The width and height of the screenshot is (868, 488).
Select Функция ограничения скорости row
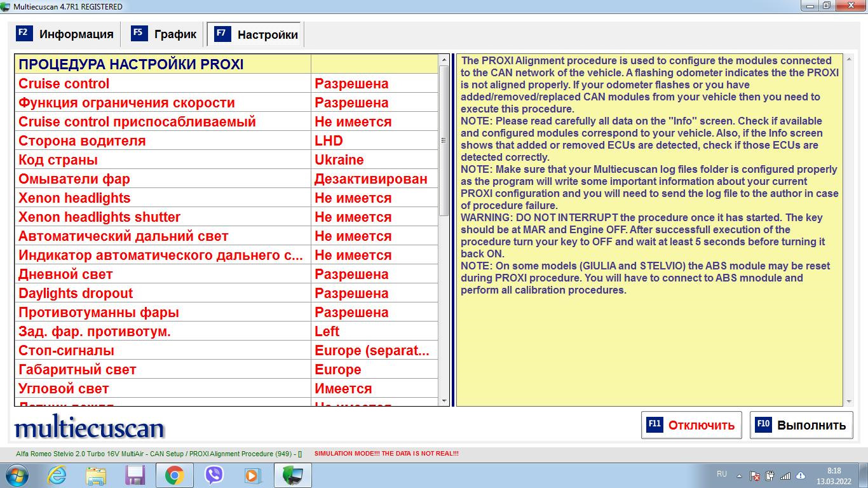tap(227, 102)
